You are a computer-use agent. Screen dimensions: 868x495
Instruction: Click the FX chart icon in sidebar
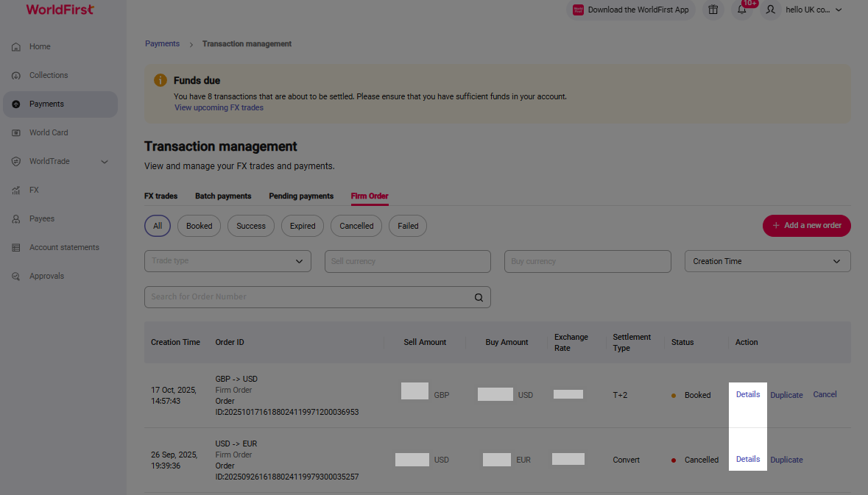(x=16, y=190)
